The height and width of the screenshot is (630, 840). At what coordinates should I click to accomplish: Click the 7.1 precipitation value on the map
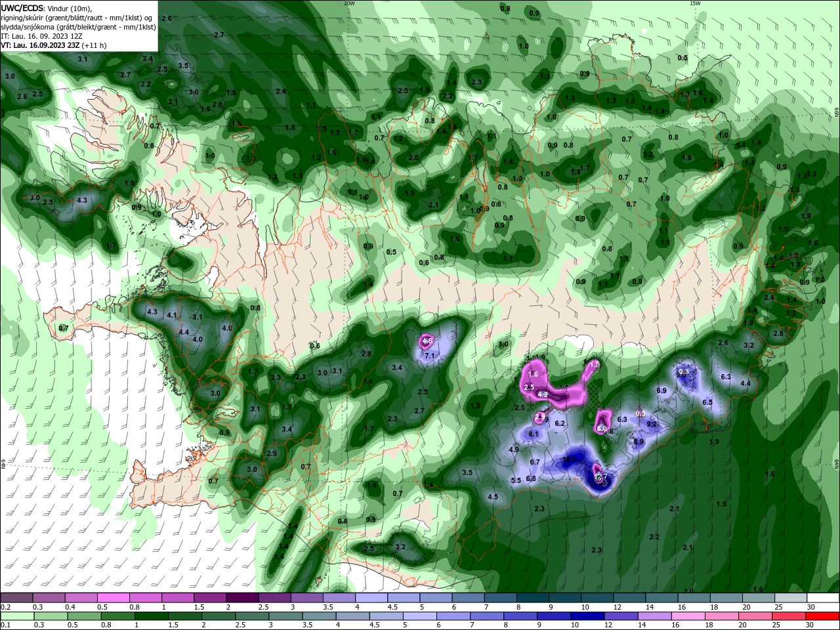coord(430,356)
